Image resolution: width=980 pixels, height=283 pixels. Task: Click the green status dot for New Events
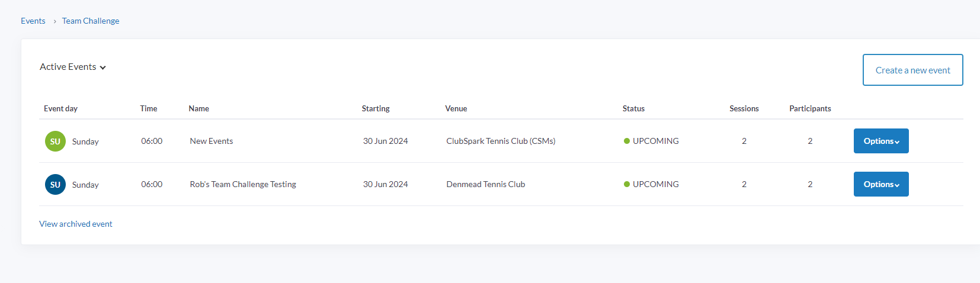[626, 141]
